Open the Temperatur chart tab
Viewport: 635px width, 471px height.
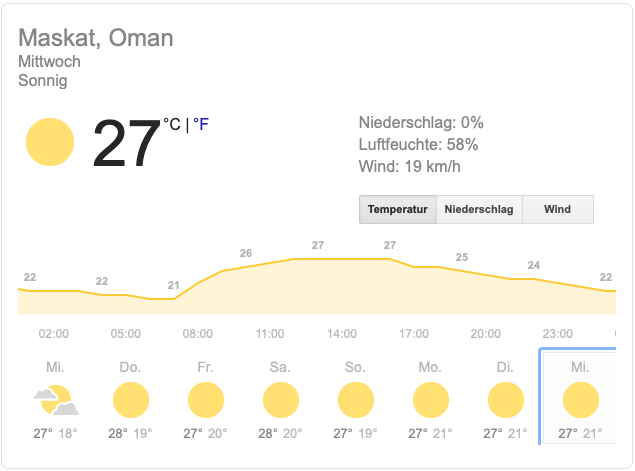[x=398, y=209]
